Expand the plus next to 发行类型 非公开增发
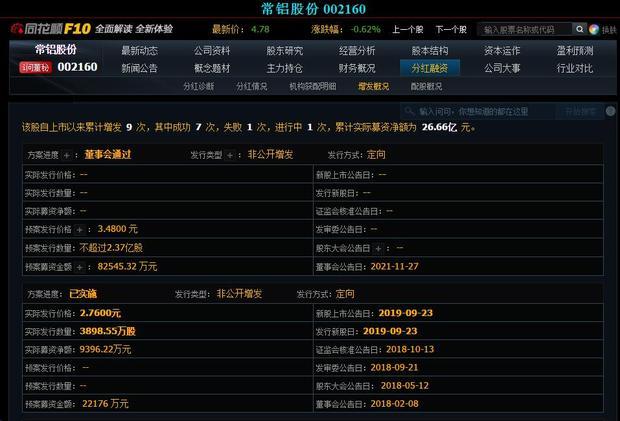The height and width of the screenshot is (421, 620). pos(230,155)
